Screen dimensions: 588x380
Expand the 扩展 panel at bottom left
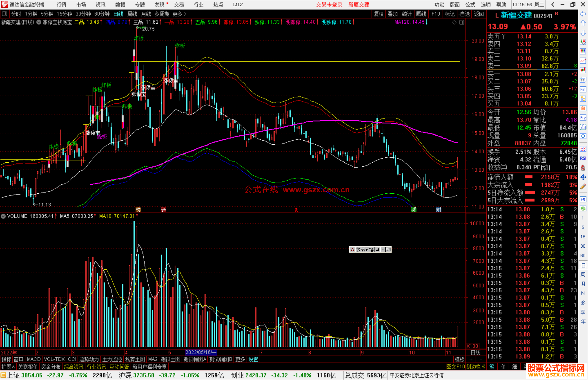tap(8, 367)
